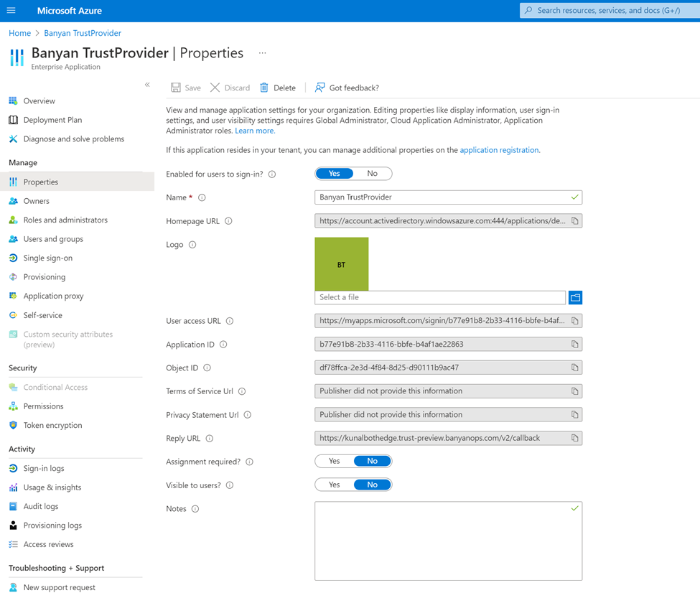The image size is (700, 598).
Task: Click inside the Notes text area
Action: click(448, 541)
